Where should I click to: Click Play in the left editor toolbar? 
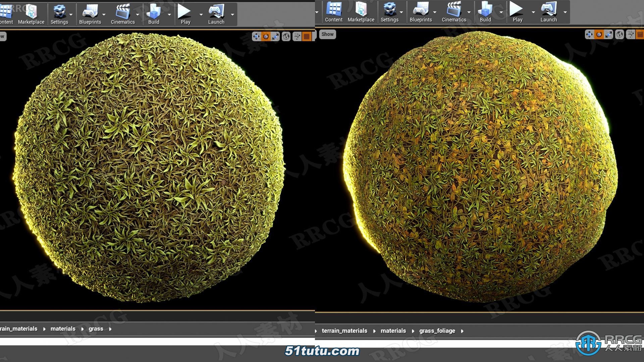[x=185, y=14]
